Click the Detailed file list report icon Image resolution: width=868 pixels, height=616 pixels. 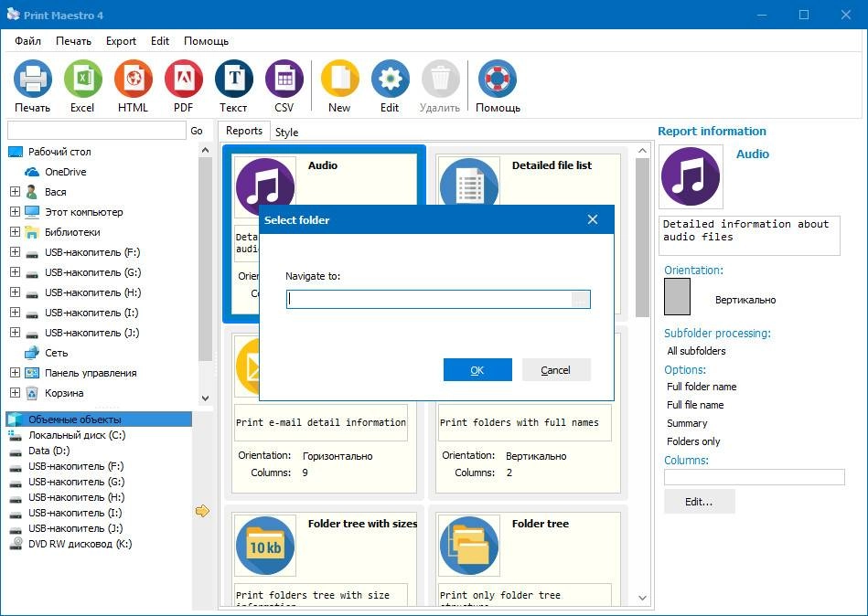pyautogui.click(x=469, y=182)
